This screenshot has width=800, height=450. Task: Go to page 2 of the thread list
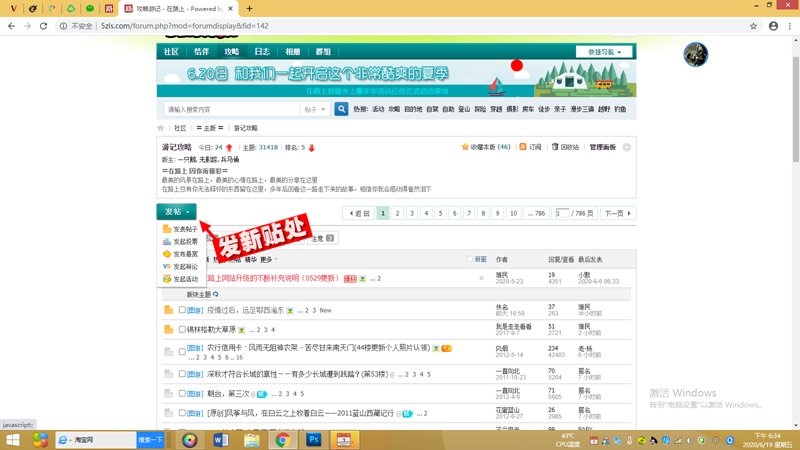click(397, 213)
